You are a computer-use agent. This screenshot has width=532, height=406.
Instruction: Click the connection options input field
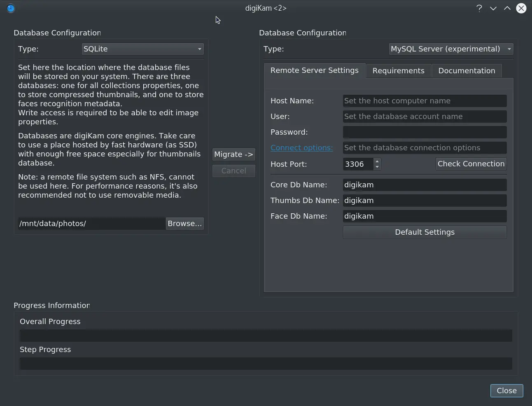coord(425,148)
